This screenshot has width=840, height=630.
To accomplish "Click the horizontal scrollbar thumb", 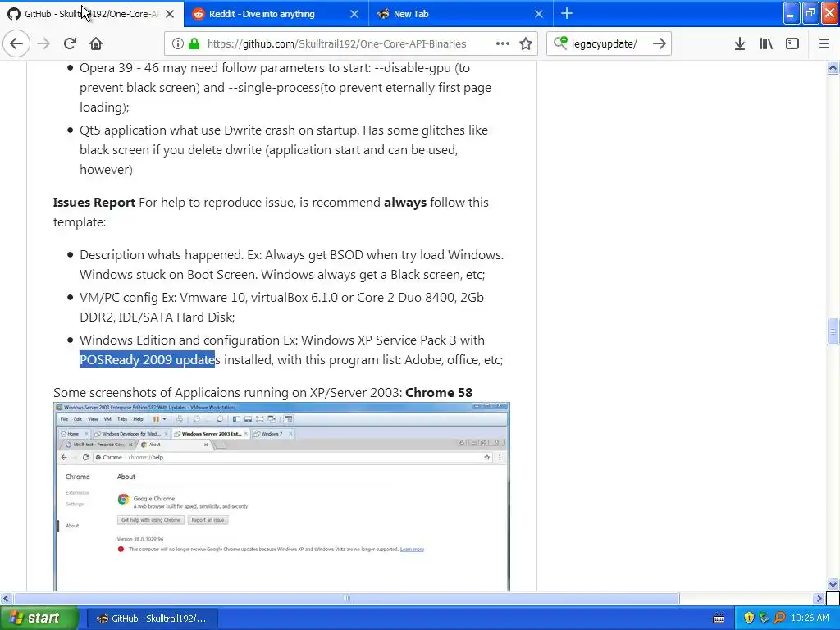I will pyautogui.click(x=347, y=598).
